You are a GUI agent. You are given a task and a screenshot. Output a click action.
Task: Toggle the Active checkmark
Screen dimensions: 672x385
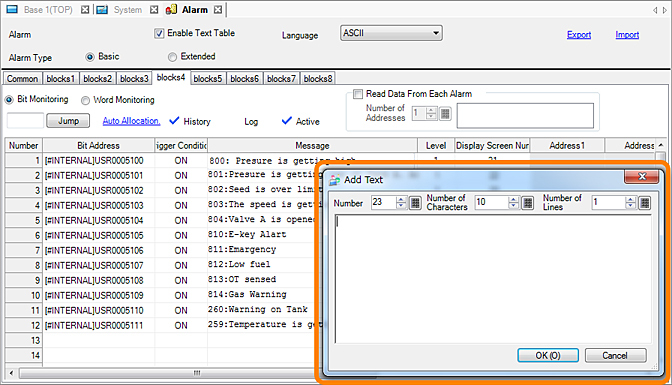287,121
